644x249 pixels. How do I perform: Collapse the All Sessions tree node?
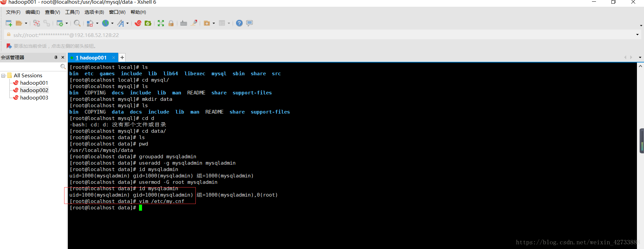tap(3, 76)
